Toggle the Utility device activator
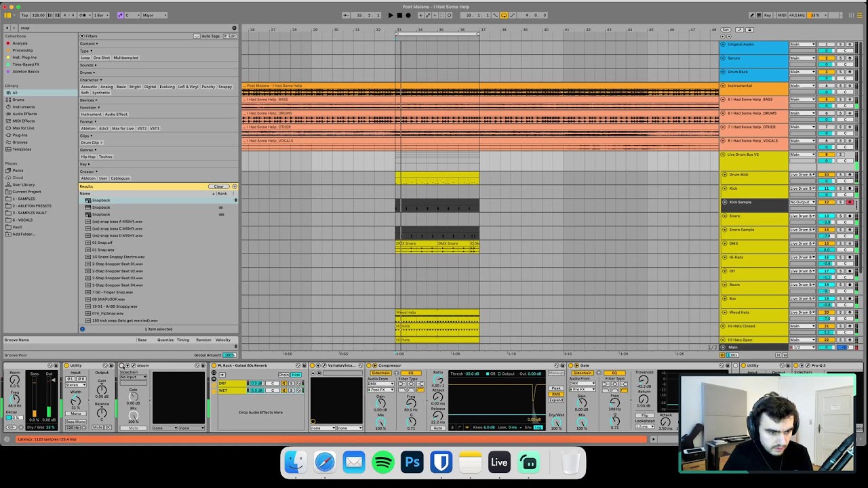 tap(67, 366)
